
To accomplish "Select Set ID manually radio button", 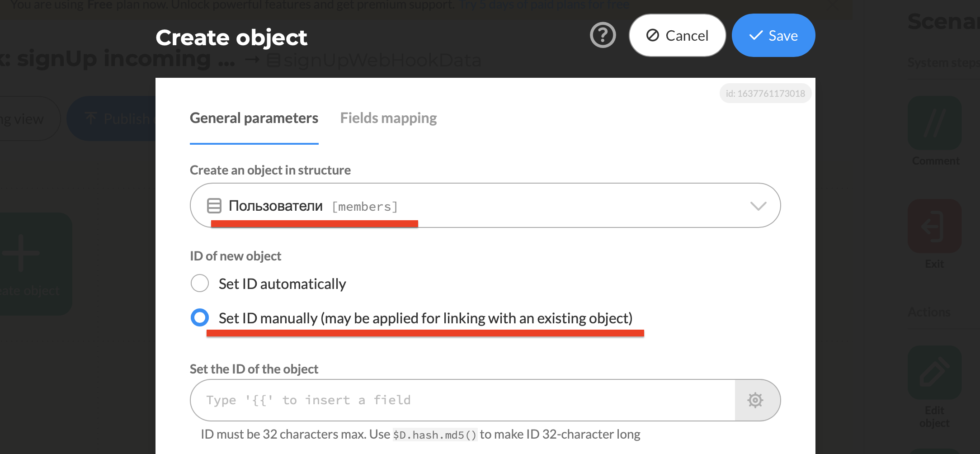I will point(200,317).
